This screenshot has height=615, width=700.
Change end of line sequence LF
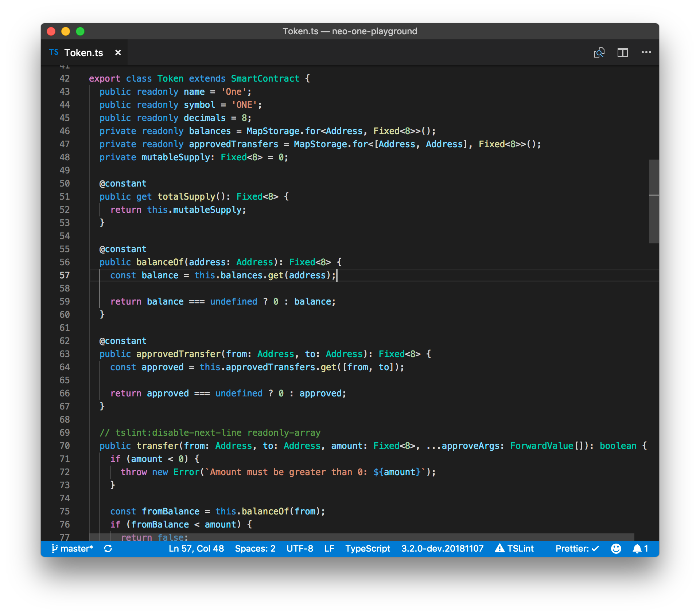coord(329,548)
